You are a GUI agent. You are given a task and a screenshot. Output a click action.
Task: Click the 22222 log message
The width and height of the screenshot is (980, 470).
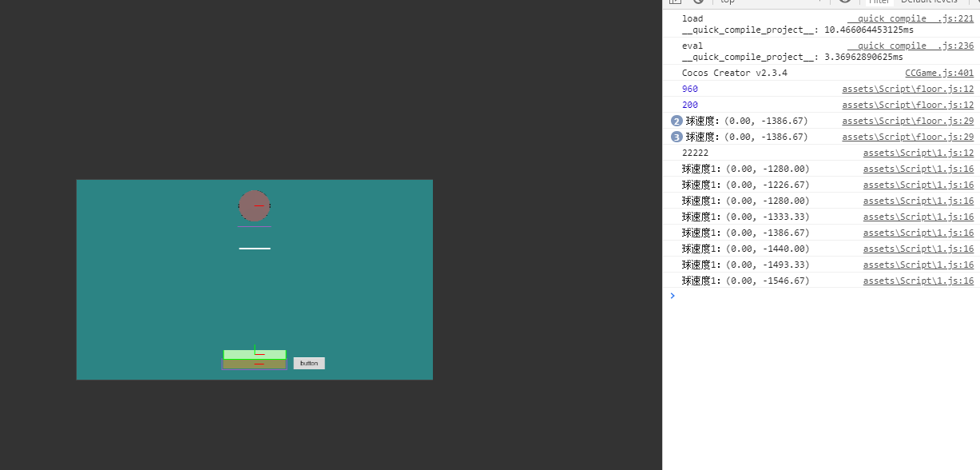coord(695,153)
